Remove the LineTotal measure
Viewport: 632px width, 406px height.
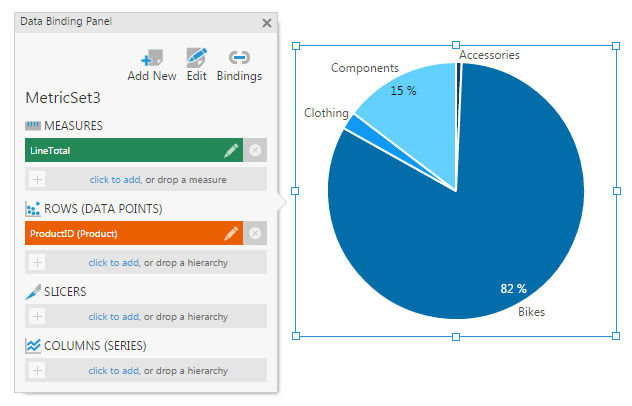pyautogui.click(x=255, y=150)
